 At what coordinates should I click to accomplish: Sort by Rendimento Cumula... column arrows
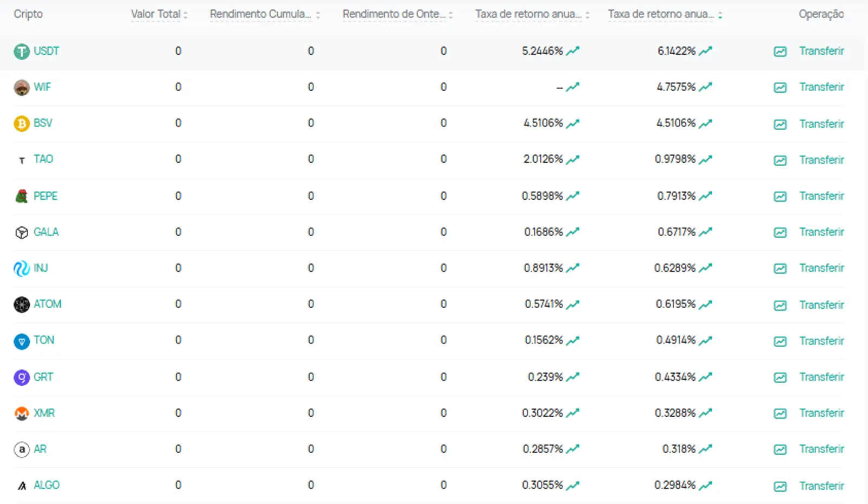pyautogui.click(x=318, y=15)
